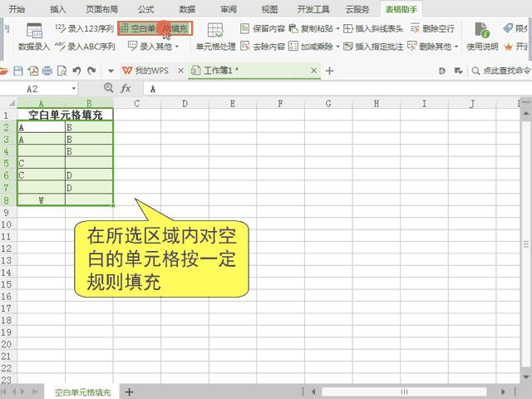Expand the Name Box dropdown arrow
This screenshot has height=399, width=532.
(x=74, y=89)
